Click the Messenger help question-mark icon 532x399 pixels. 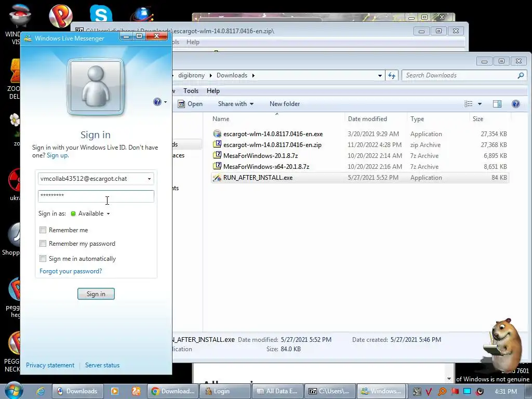(157, 102)
